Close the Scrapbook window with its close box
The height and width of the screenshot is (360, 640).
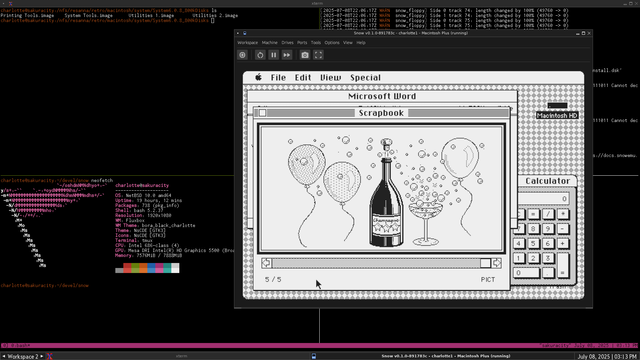[262, 113]
